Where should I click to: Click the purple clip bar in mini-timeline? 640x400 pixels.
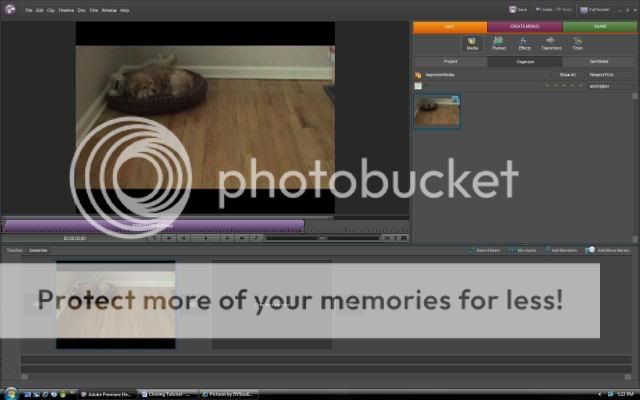pyautogui.click(x=154, y=226)
